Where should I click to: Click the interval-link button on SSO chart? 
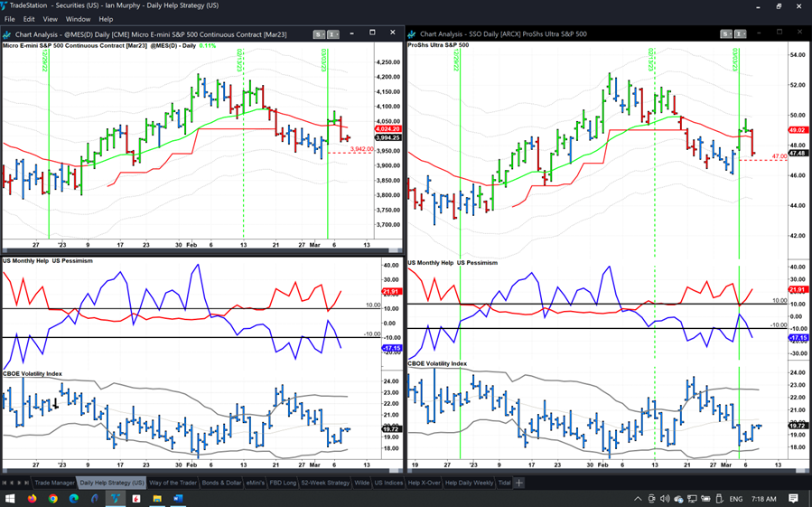click(x=741, y=34)
